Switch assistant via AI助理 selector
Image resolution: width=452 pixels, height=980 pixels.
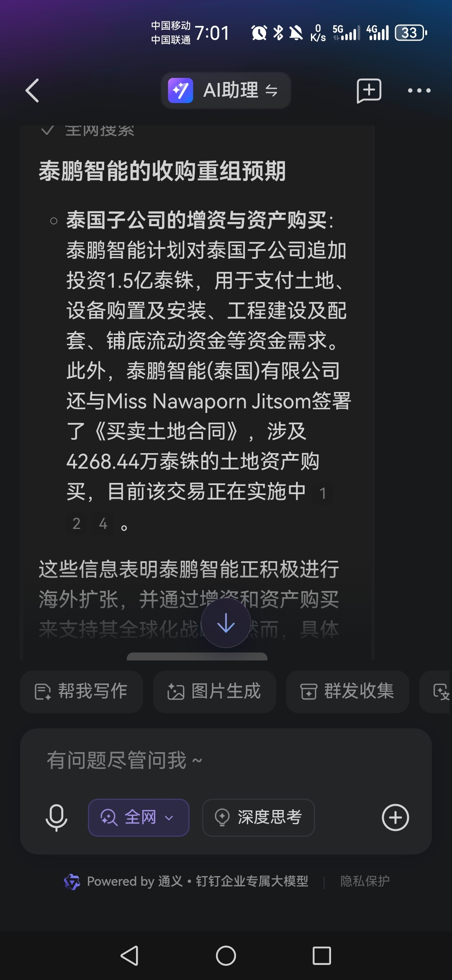(226, 90)
